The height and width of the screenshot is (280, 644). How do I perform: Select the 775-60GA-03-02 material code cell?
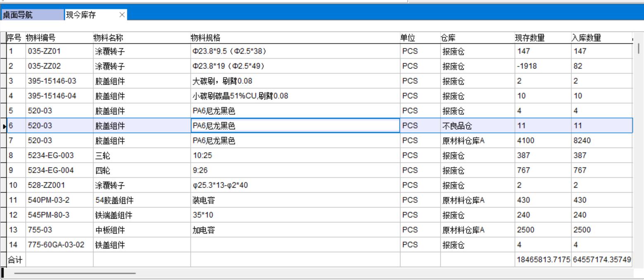tap(59, 245)
